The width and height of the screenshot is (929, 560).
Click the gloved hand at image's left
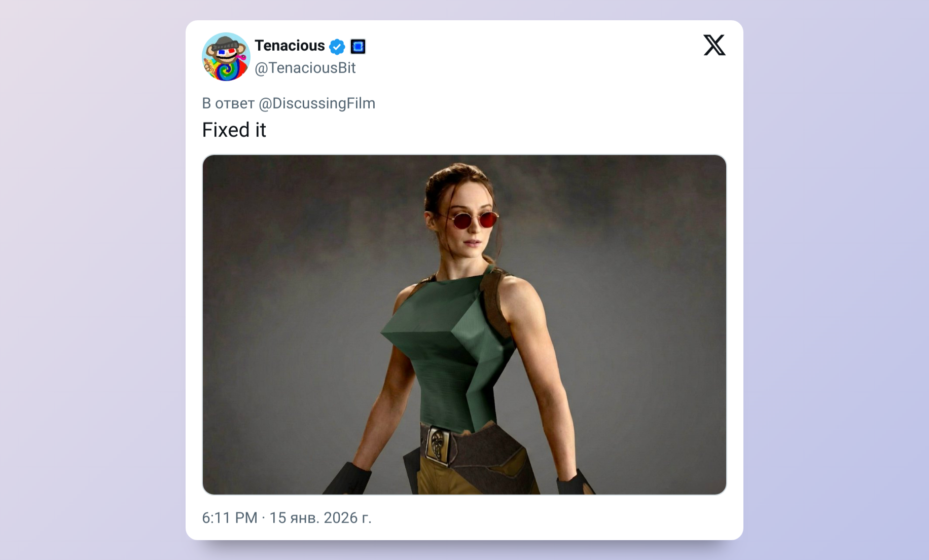(350, 480)
